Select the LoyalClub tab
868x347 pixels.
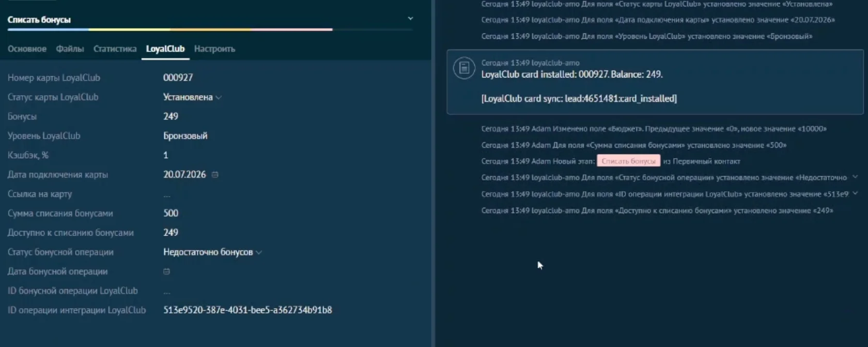165,49
